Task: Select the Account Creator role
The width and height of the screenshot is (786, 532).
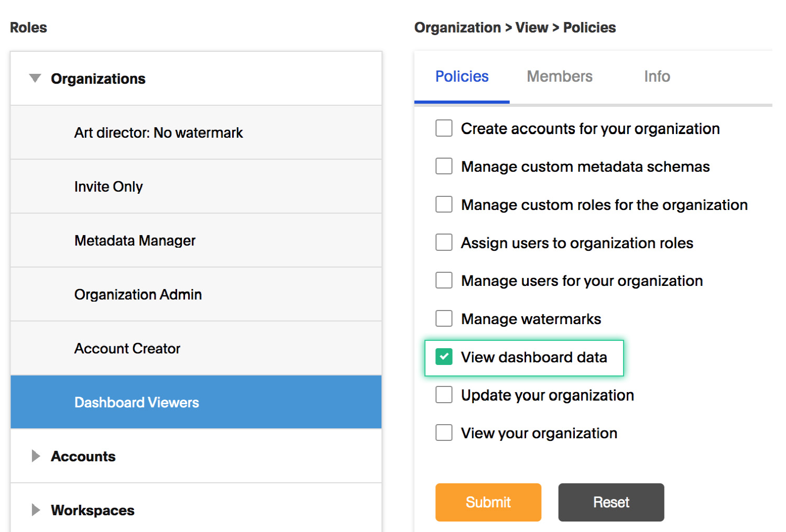Action: (196, 348)
